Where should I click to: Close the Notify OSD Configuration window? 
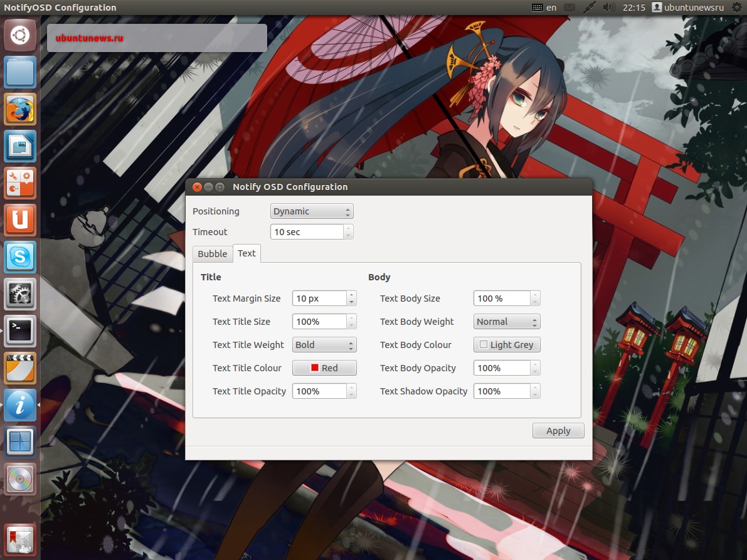tap(197, 187)
